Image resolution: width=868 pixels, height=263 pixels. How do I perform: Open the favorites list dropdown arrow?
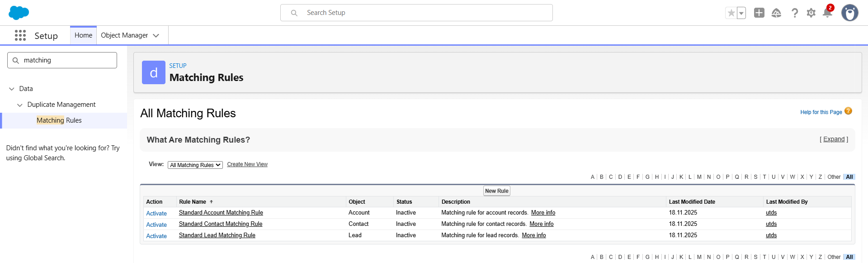[x=741, y=13]
